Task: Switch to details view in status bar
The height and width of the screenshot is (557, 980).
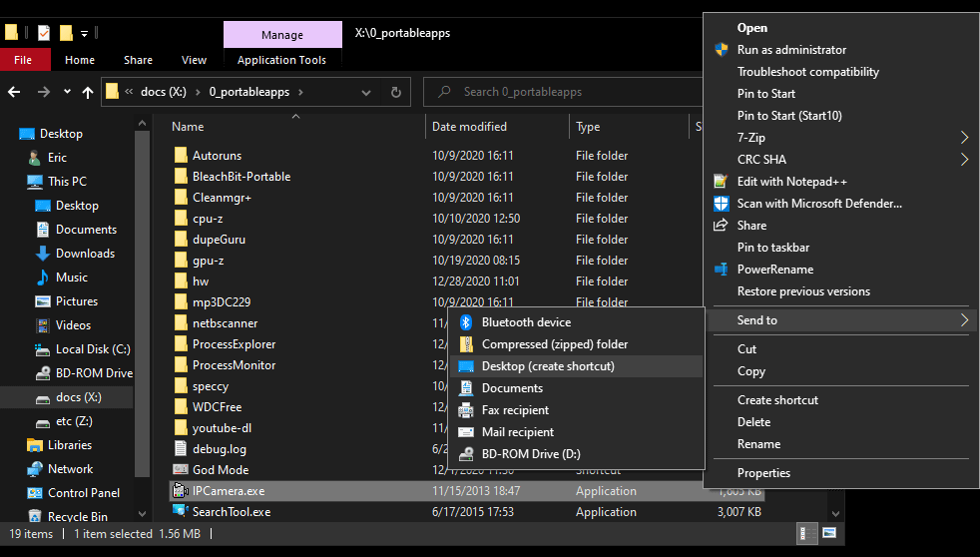Action: click(807, 533)
